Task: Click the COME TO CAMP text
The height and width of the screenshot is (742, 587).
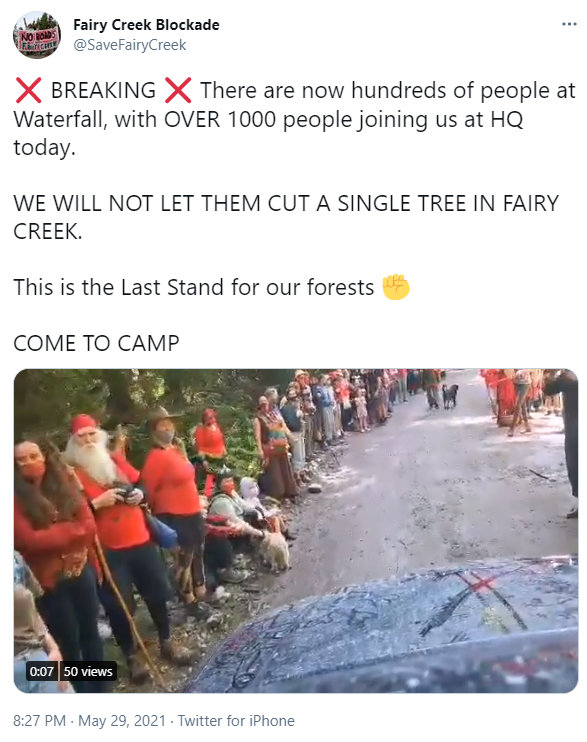Action: [96, 343]
